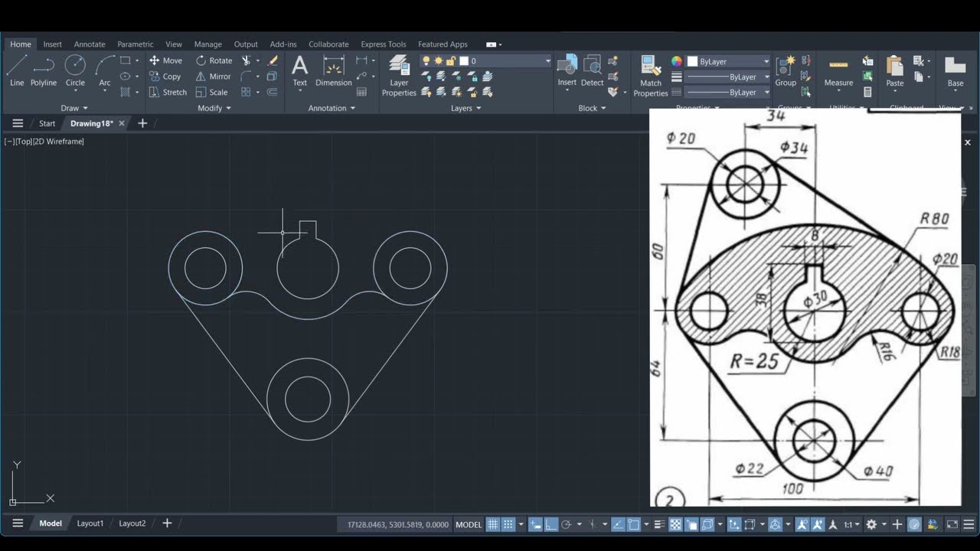Switch to the View ribbon tab
This screenshot has height=551, width=980.
tap(174, 44)
